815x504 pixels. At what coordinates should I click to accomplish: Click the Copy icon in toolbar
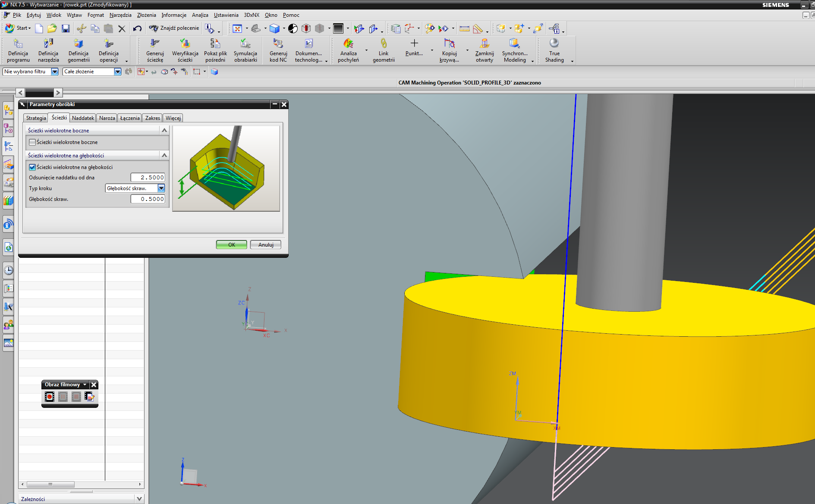pos(95,28)
